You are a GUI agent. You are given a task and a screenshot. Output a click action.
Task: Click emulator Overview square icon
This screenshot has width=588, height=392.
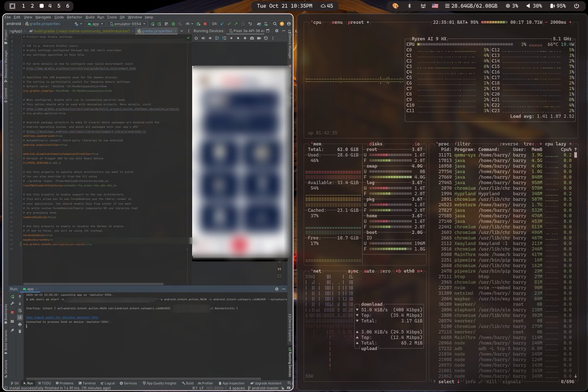(245, 38)
